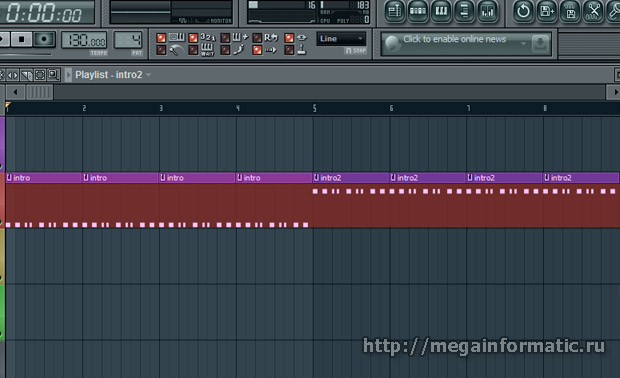Click the song position slider under transport
Viewport: 620px width, 378px height.
[25, 53]
